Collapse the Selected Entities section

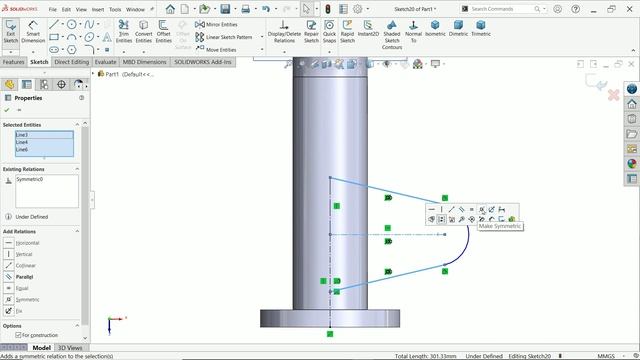(77, 124)
